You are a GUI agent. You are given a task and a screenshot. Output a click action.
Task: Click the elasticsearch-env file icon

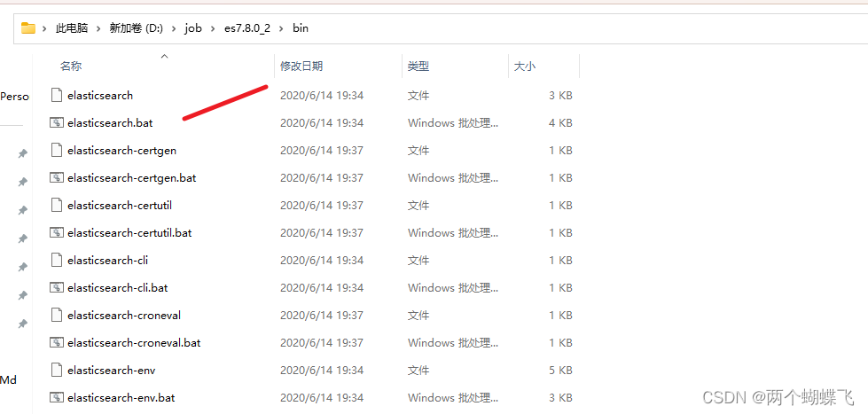click(56, 370)
